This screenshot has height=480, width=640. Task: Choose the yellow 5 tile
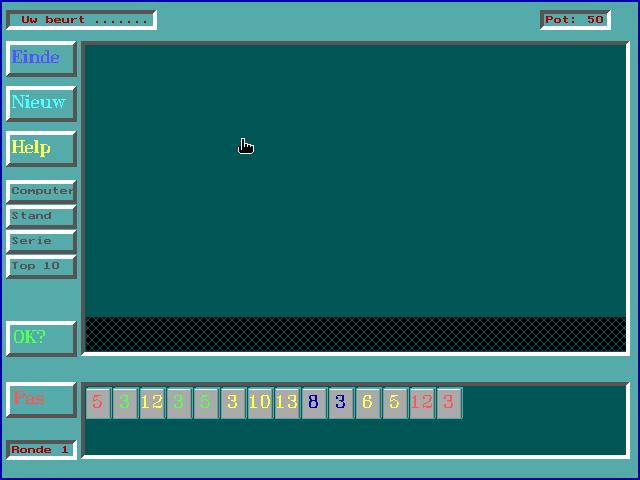[x=395, y=403]
